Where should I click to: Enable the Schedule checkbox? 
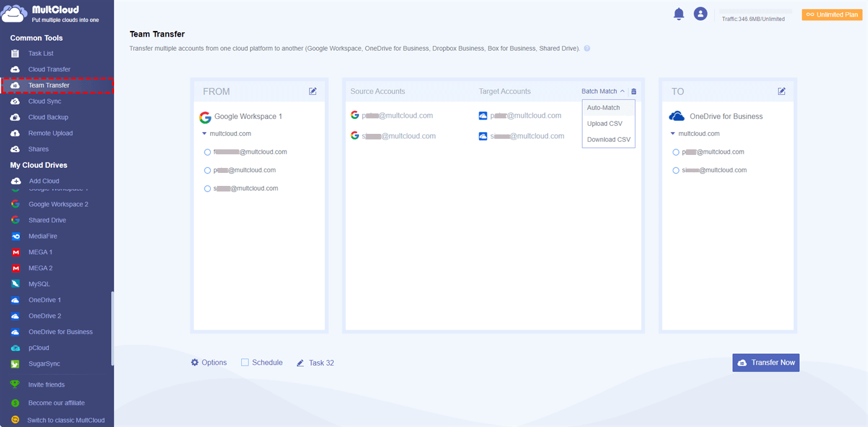245,363
